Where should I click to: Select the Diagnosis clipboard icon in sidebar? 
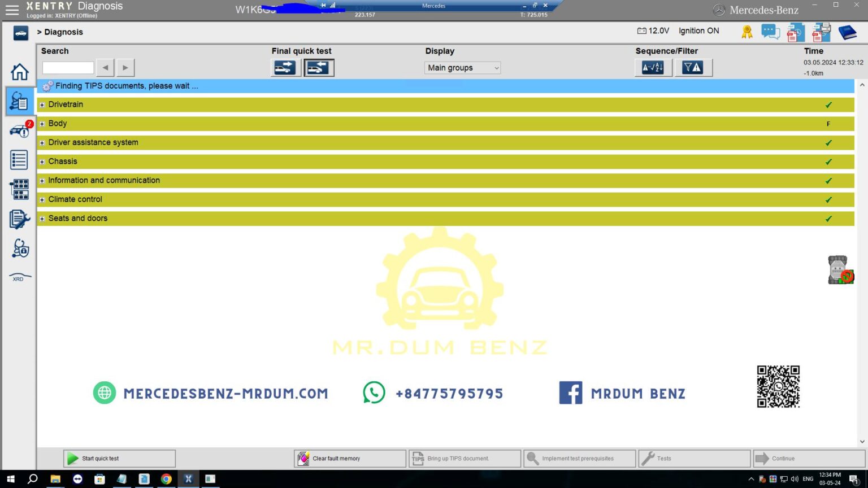pos(19,101)
